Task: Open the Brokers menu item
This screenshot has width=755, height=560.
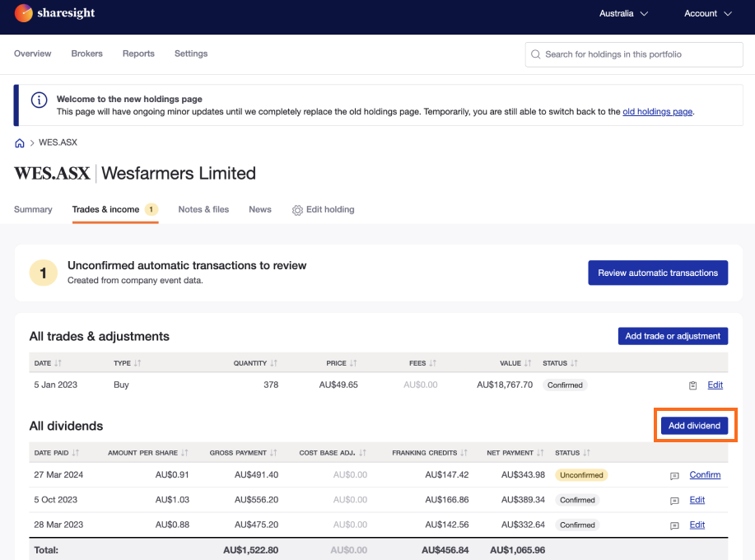Action: (86, 54)
